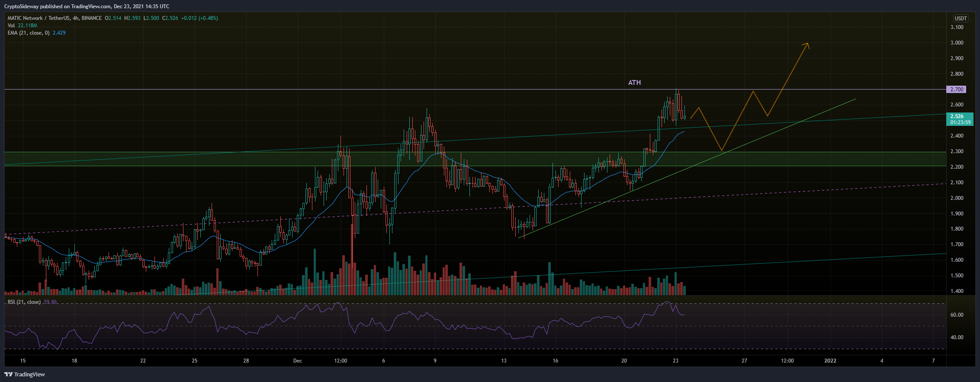
Task: Click the 23 date on time axis
Action: tap(676, 361)
